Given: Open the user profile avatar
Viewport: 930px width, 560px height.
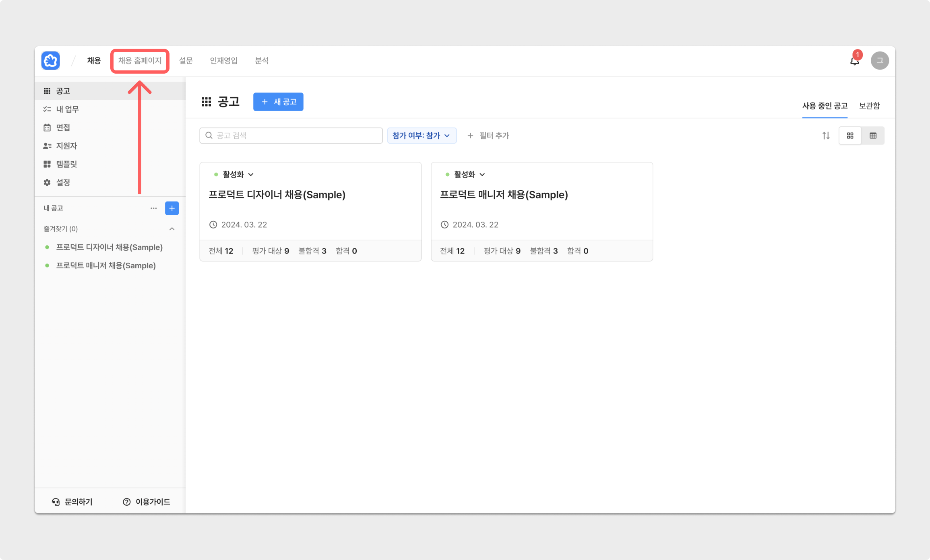Looking at the screenshot, I should coord(880,61).
